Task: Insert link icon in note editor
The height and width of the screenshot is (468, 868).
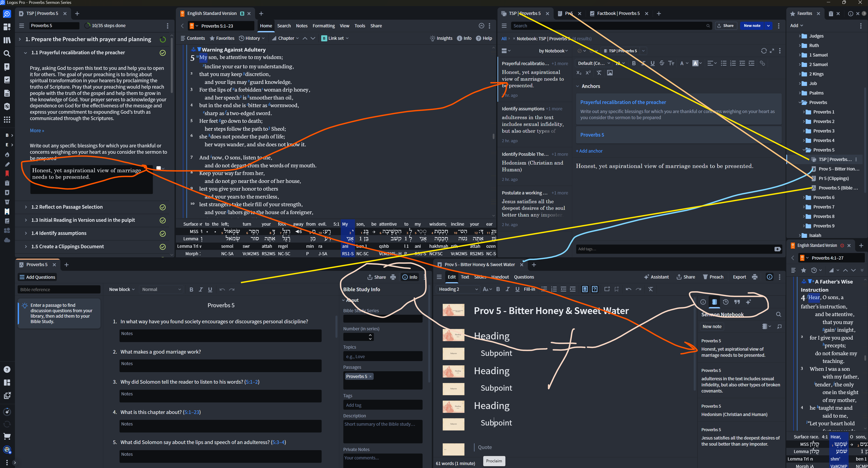Action: (762, 63)
